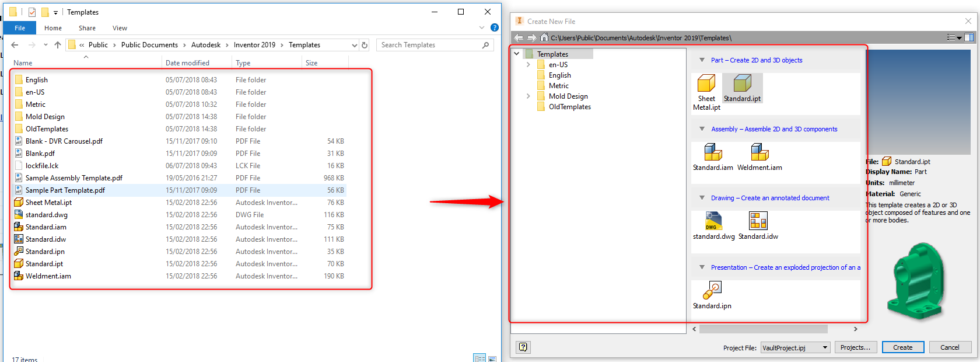
Task: Expand the en-US tree folder
Action: (x=528, y=65)
